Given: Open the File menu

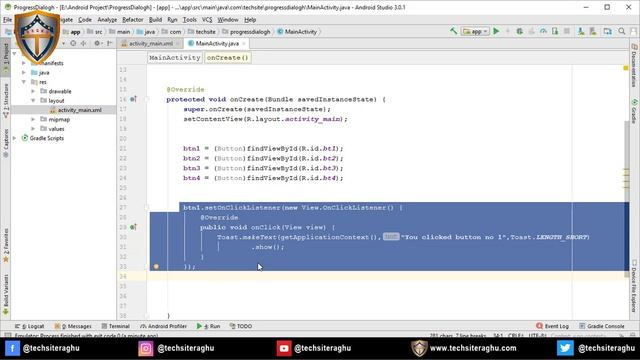Looking at the screenshot, I should tap(7, 20).
